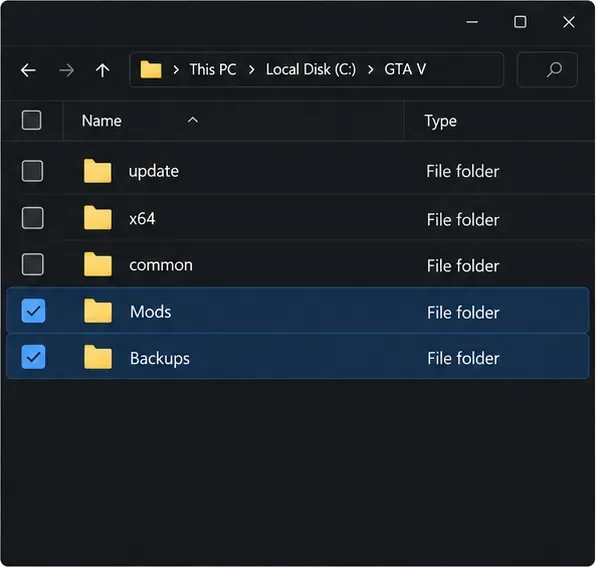Image resolution: width=596 pixels, height=567 pixels.
Task: Click 'File folder' type in x64 row
Action: [x=463, y=220]
